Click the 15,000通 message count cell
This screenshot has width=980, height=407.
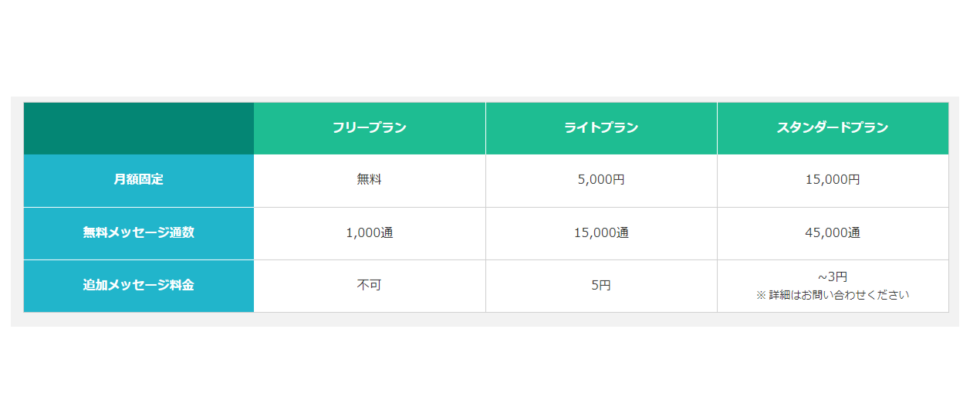pos(601,232)
